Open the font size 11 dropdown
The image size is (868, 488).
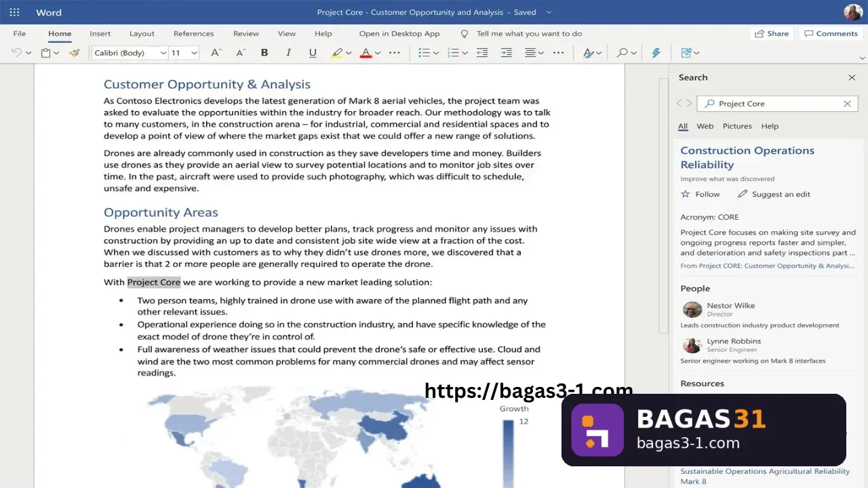tap(184, 53)
